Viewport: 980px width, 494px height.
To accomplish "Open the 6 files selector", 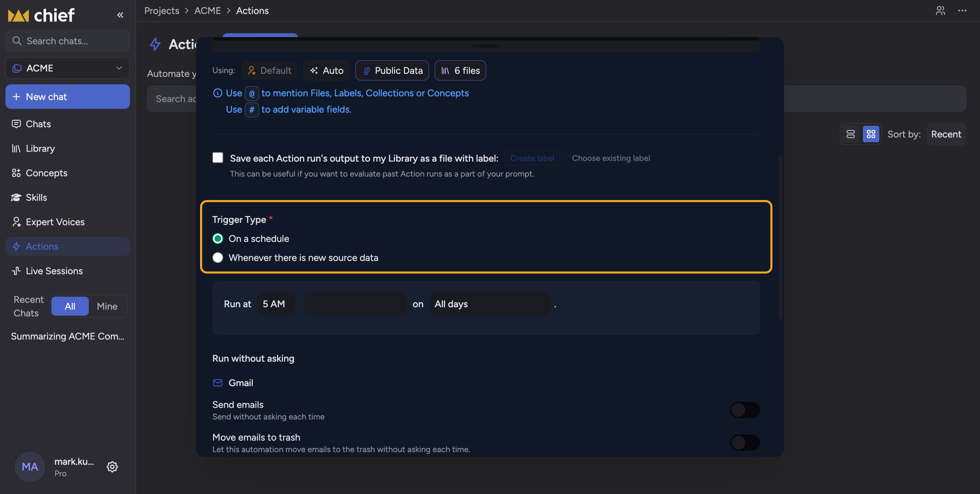I will pos(460,70).
